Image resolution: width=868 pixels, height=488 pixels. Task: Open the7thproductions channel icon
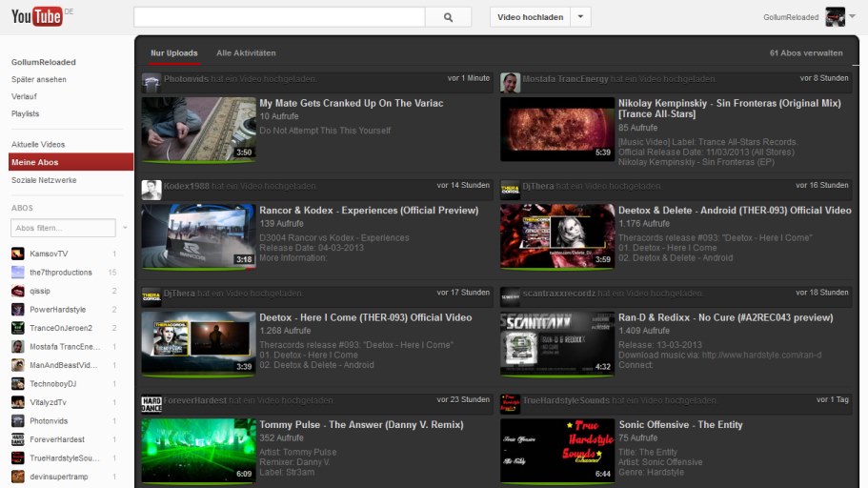click(x=18, y=272)
